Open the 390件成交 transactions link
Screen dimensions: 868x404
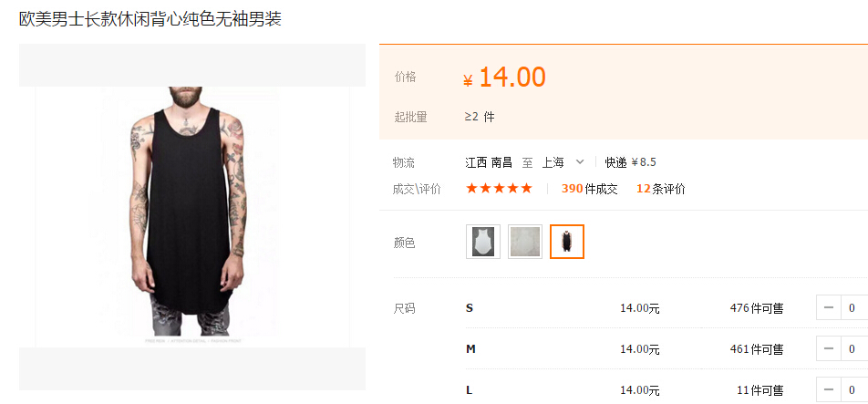(x=590, y=189)
